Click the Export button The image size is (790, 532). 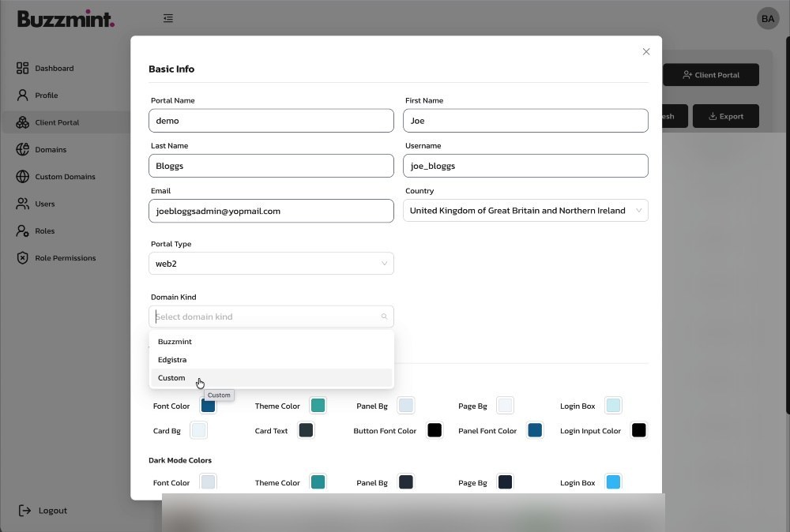726,116
